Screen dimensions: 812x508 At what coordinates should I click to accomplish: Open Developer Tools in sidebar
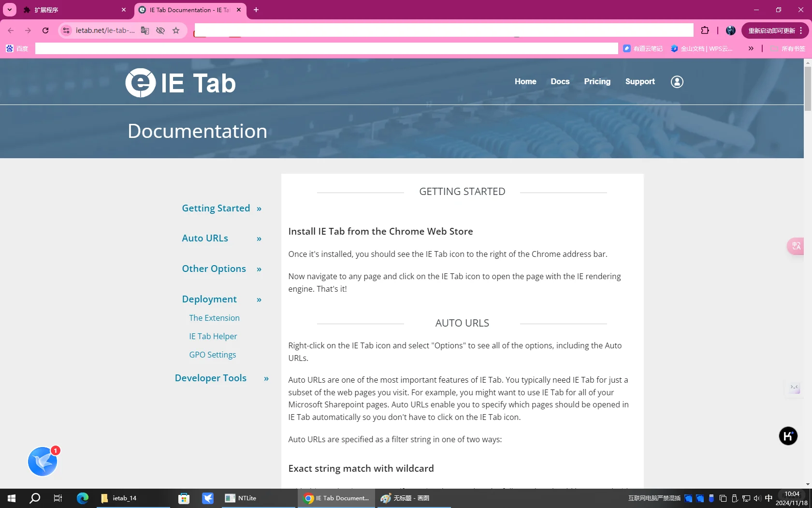click(x=210, y=378)
